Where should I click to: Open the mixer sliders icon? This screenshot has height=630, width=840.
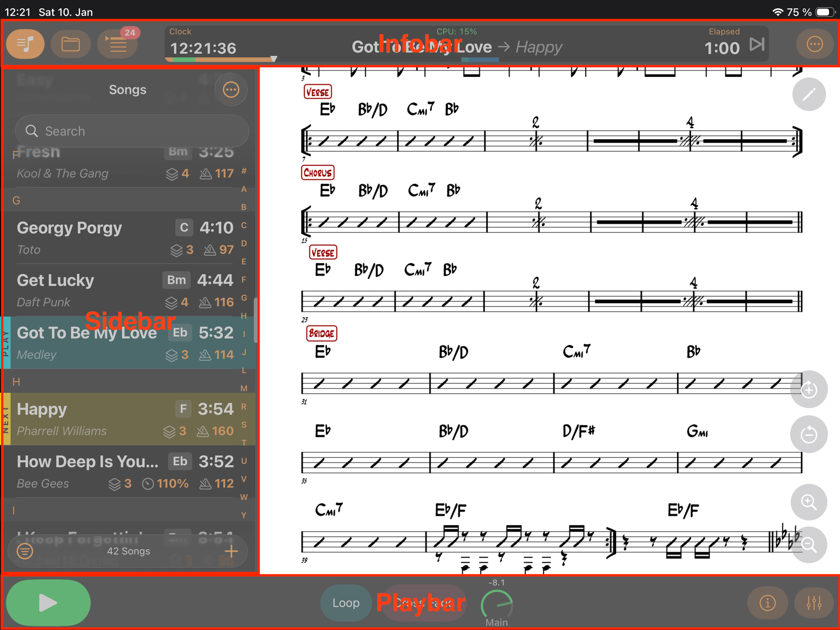814,603
